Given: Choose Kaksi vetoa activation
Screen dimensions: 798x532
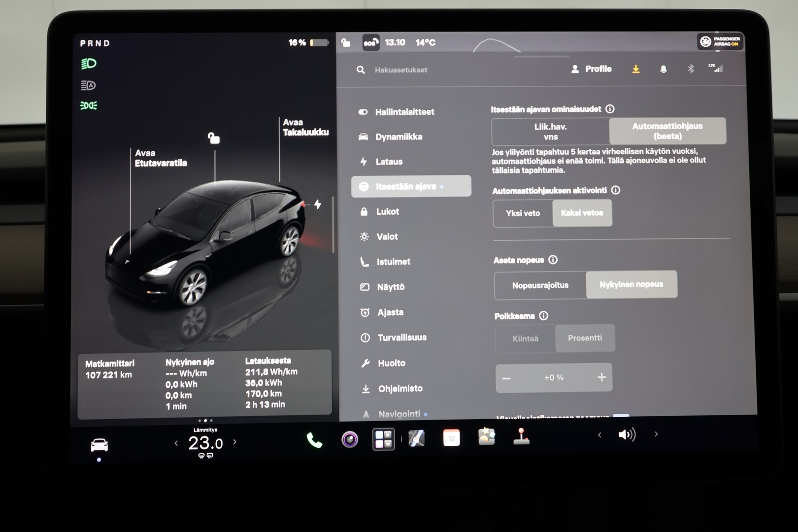Looking at the screenshot, I should tap(582, 213).
